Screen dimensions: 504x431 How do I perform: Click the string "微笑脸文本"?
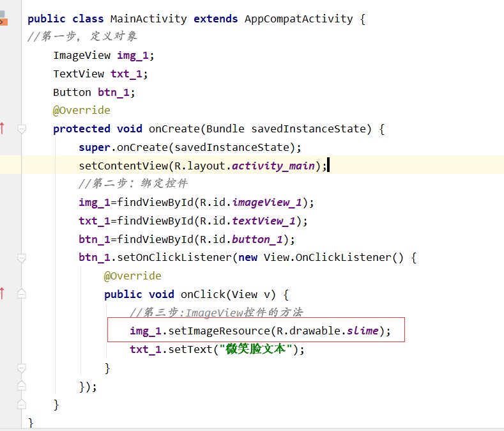pyautogui.click(x=256, y=349)
